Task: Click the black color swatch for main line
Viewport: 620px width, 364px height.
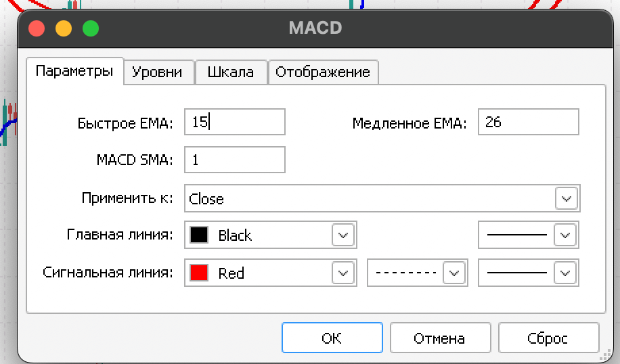Action: click(199, 235)
